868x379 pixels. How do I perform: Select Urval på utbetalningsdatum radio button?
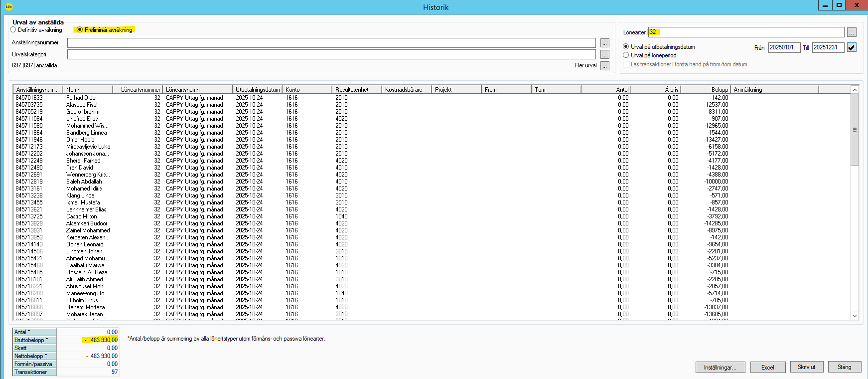(626, 46)
